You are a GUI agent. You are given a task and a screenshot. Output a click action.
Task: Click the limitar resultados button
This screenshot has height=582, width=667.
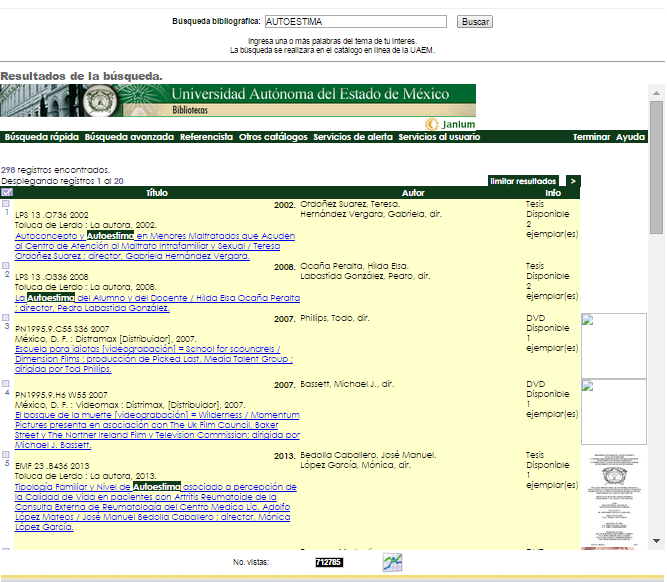pyautogui.click(x=523, y=181)
